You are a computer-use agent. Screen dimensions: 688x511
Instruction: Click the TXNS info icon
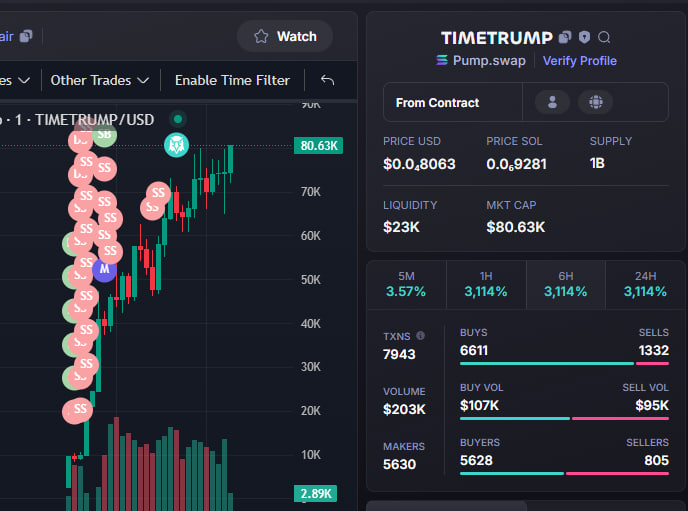420,336
